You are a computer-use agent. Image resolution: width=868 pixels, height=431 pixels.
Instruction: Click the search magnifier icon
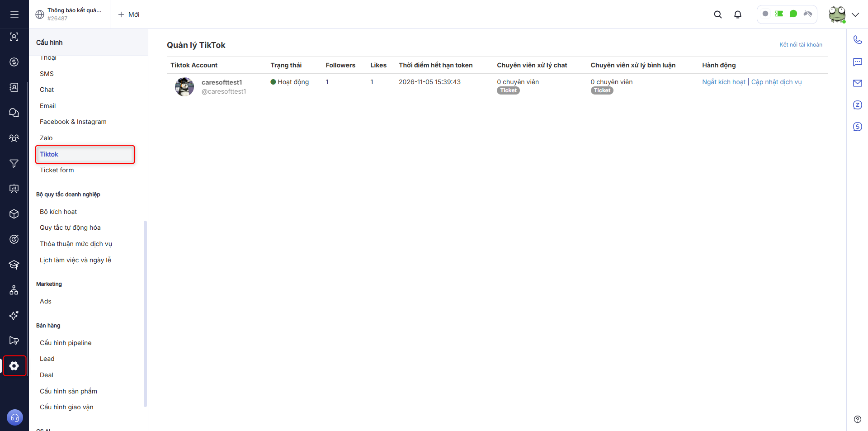tap(717, 14)
